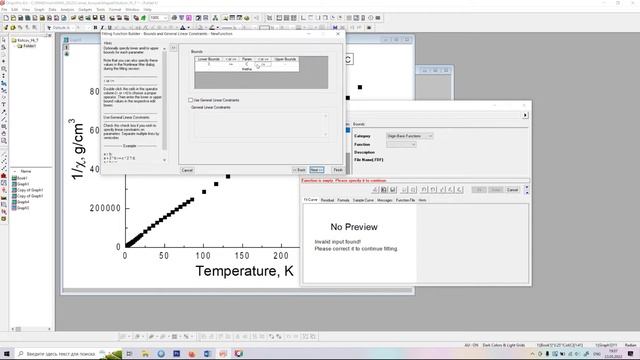This screenshot has height=360, width=640.
Task: Click Cancel in the nonlinear fit dialog
Action: (x=512, y=190)
